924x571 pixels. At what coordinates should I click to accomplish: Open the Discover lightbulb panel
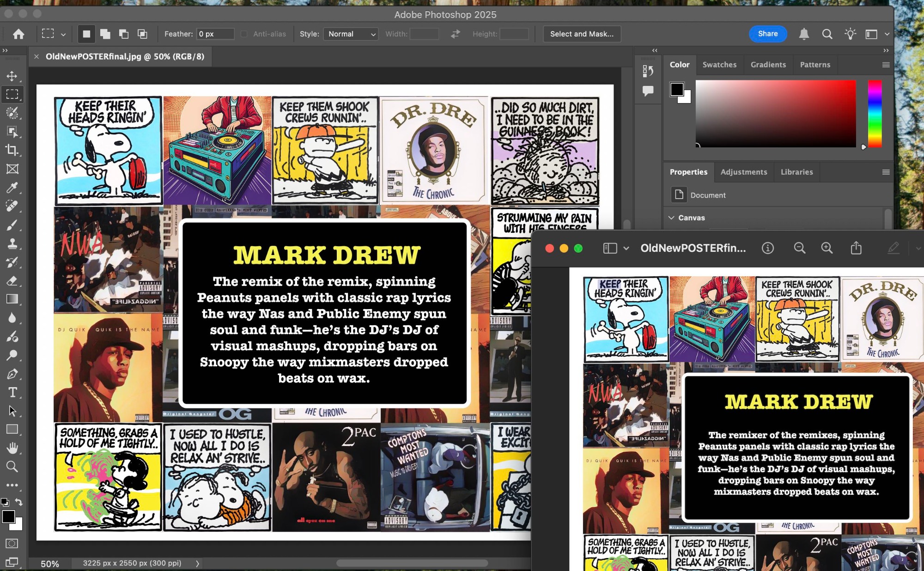pos(850,34)
